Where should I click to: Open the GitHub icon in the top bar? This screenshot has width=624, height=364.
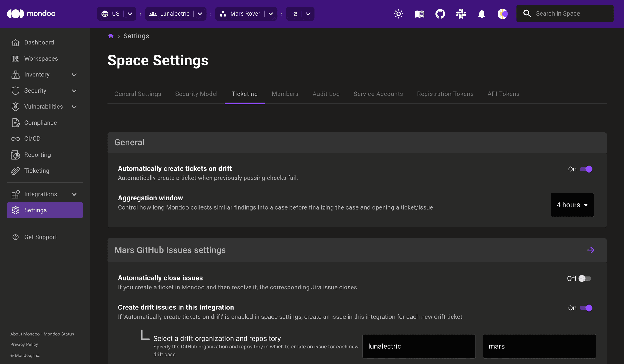pyautogui.click(x=440, y=14)
